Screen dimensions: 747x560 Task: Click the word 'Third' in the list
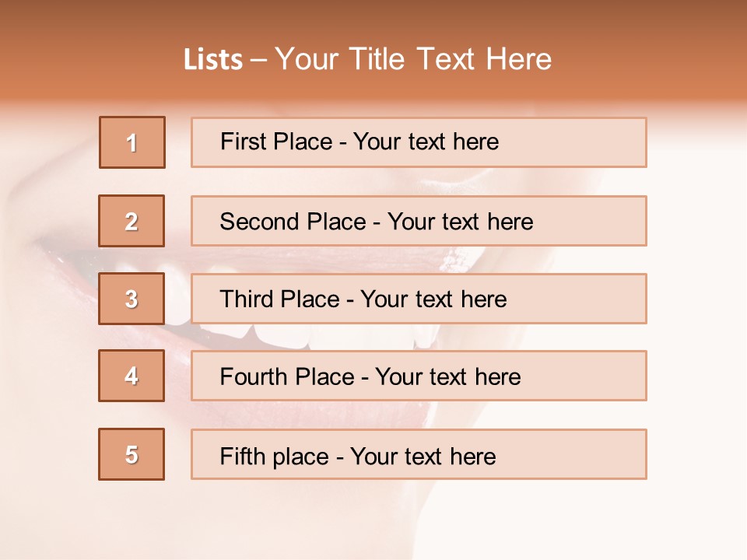tap(247, 299)
